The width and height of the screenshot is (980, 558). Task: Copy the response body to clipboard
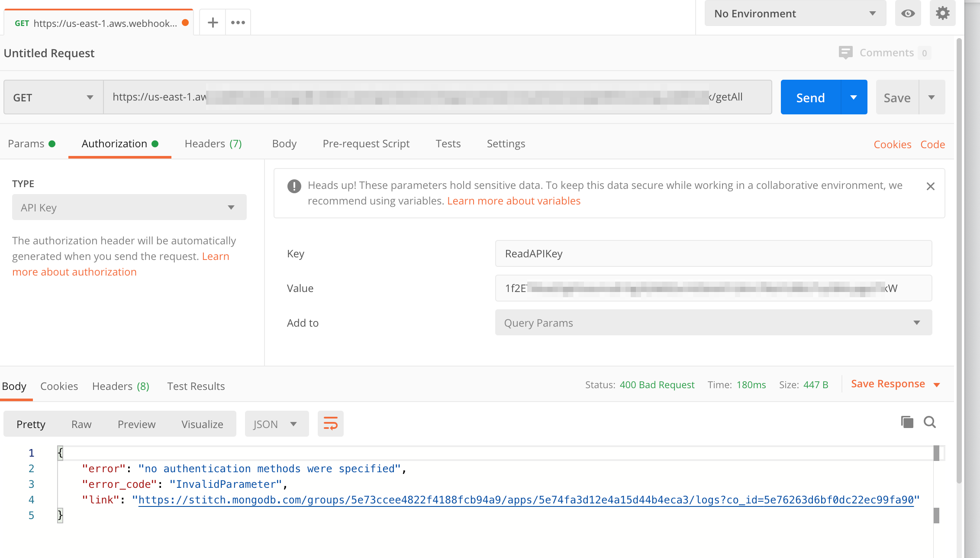(x=907, y=422)
